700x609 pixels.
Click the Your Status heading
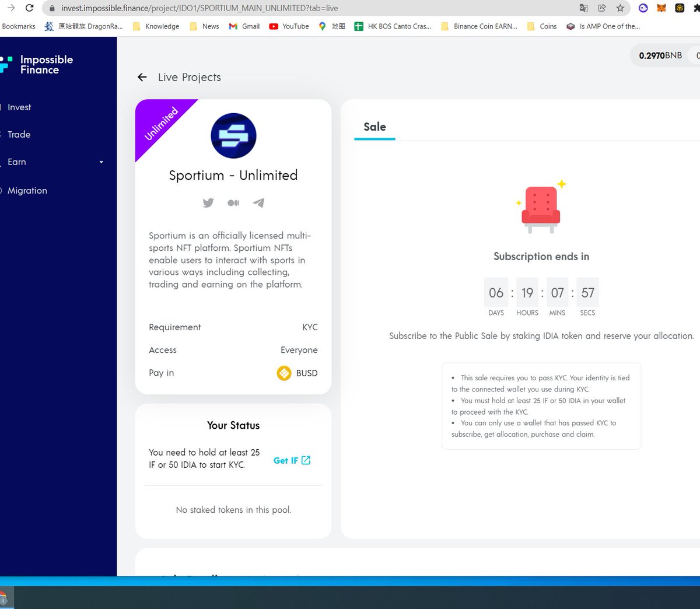coord(233,425)
